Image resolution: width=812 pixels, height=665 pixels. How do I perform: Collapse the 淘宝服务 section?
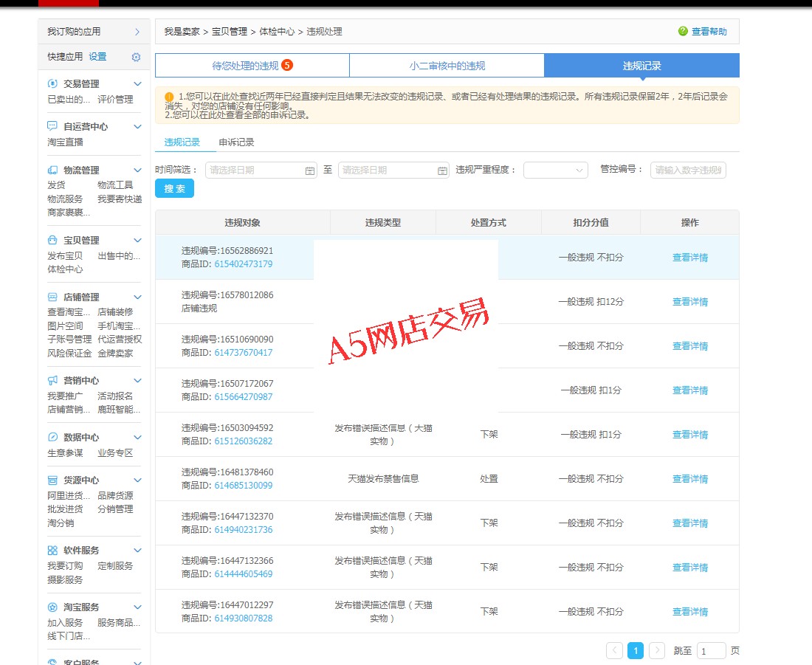[x=138, y=607]
